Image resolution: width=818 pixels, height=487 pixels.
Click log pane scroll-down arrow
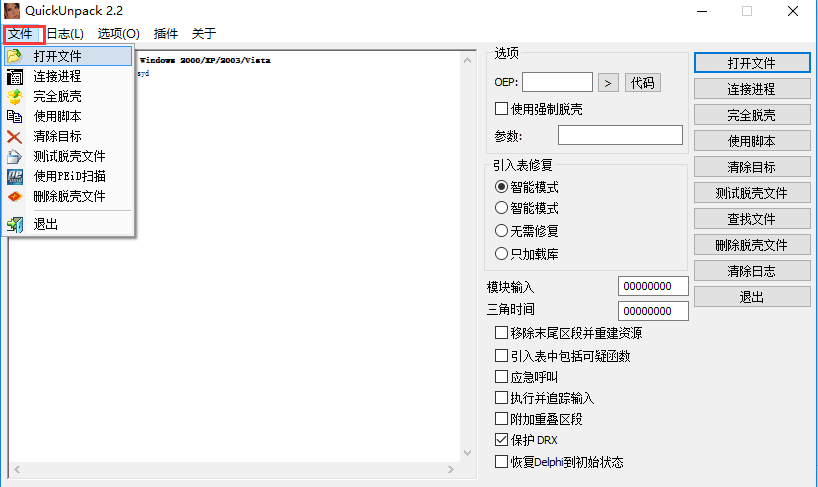click(467, 453)
